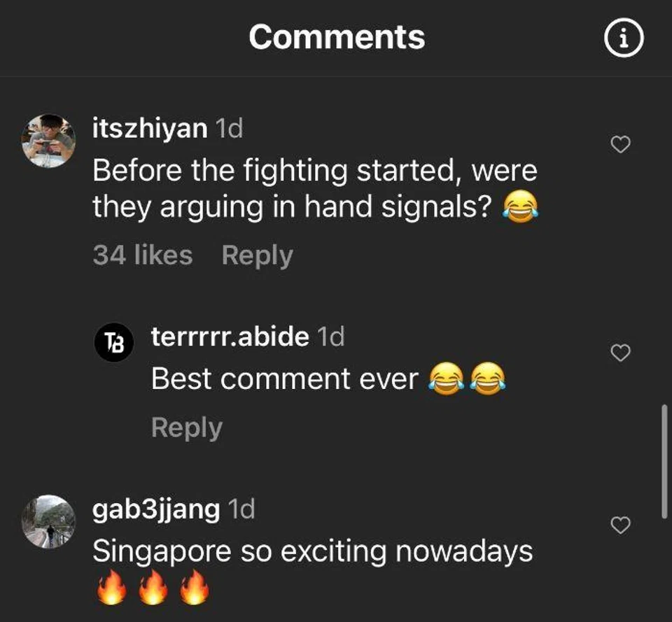The image size is (672, 622).
Task: Like itszhiyan's comment with the heart
Action: tap(621, 145)
